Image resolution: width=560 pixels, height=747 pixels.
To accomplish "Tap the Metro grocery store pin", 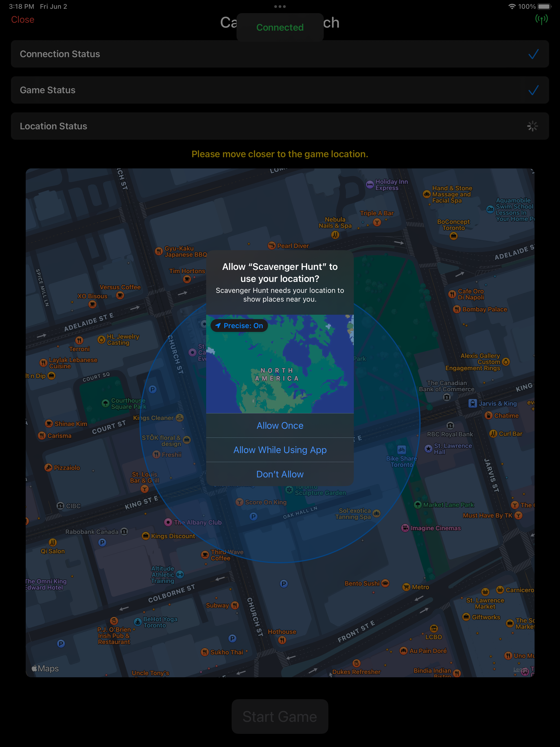I will tap(406, 587).
